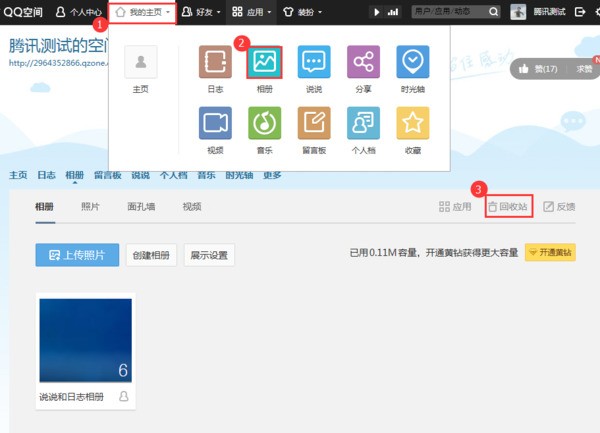Click the 主页 avatar icon in dropdown
The width and height of the screenshot is (600, 433).
[x=140, y=62]
